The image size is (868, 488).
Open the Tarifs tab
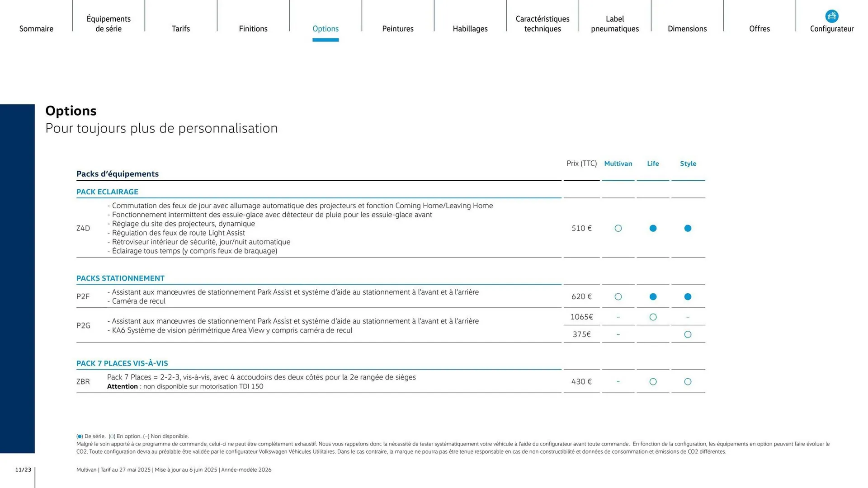tap(181, 28)
